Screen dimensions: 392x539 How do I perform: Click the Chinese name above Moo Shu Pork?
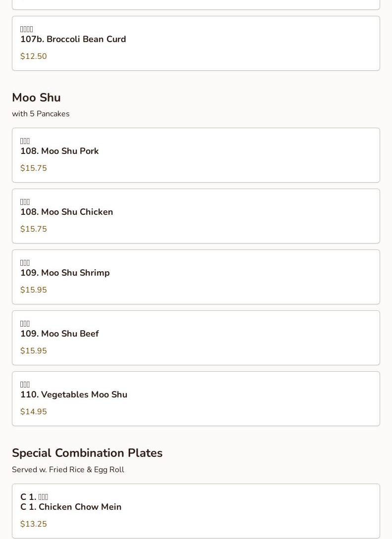pyautogui.click(x=25, y=141)
